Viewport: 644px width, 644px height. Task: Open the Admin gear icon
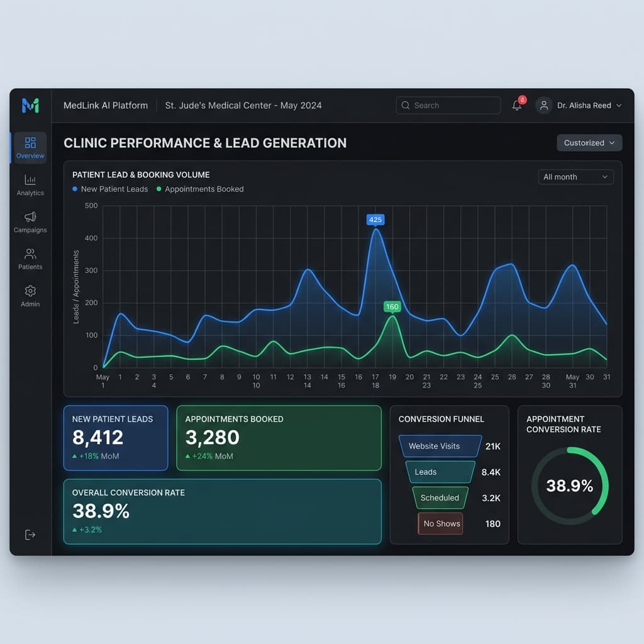tap(30, 291)
